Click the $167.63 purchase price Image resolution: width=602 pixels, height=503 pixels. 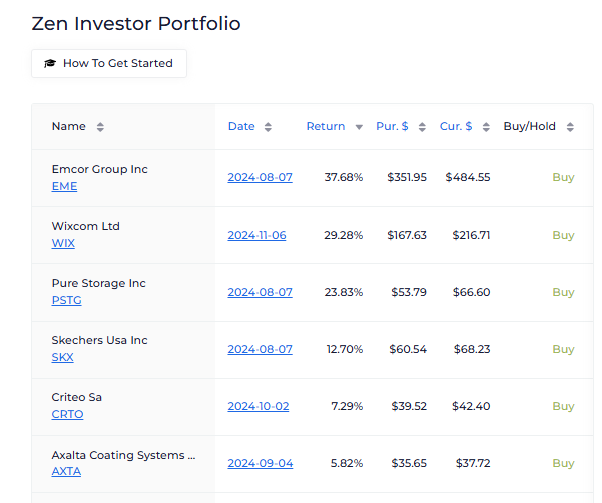[407, 235]
